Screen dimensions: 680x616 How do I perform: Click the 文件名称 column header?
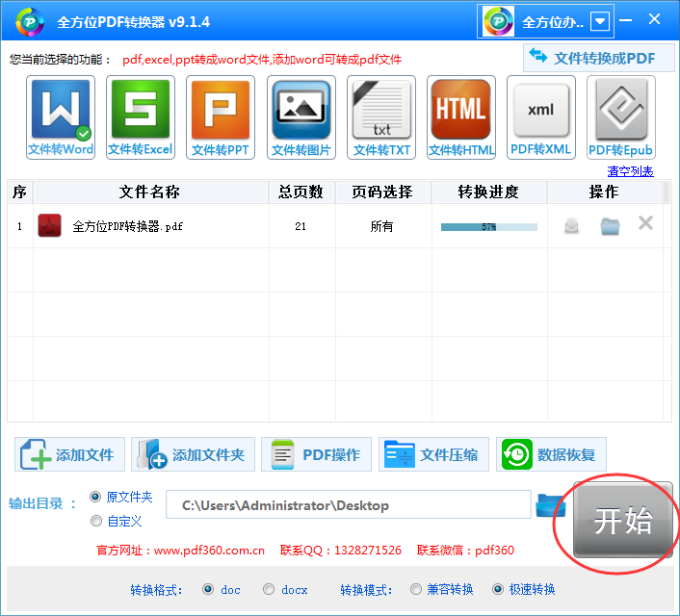point(150,192)
